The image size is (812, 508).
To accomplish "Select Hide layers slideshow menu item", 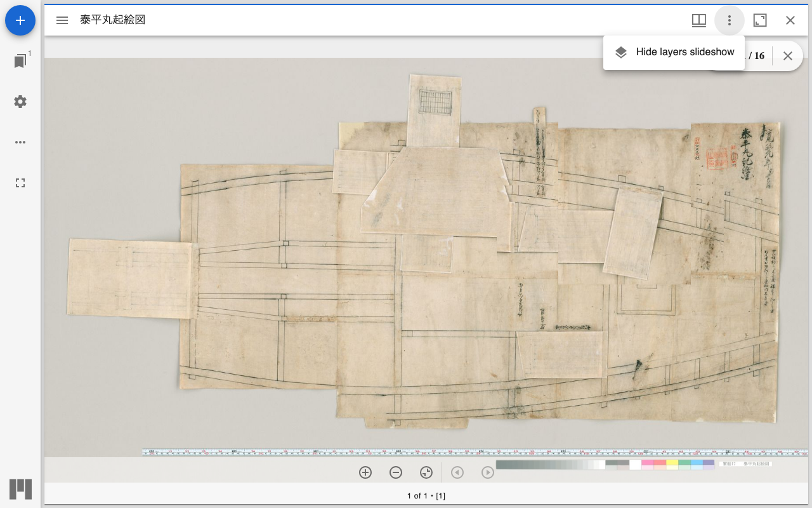I will [674, 52].
